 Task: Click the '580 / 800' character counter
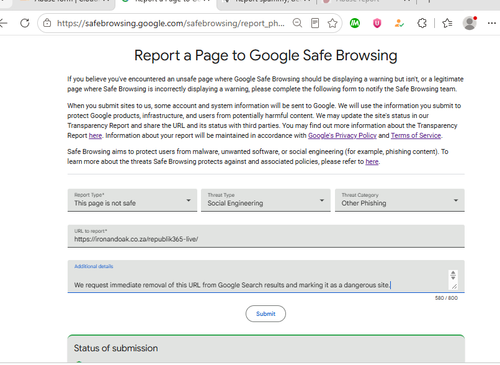(x=446, y=298)
